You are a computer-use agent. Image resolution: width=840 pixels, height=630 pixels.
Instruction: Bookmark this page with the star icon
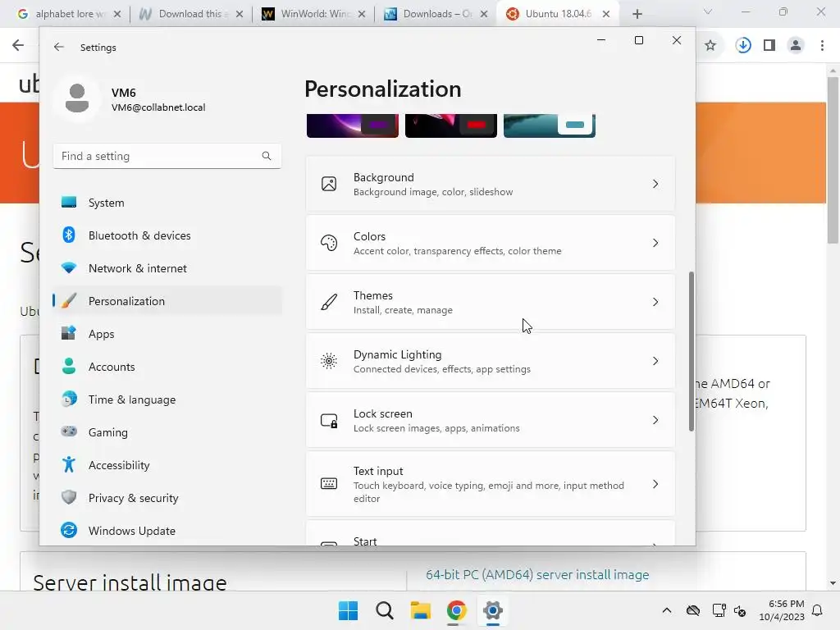click(x=710, y=46)
